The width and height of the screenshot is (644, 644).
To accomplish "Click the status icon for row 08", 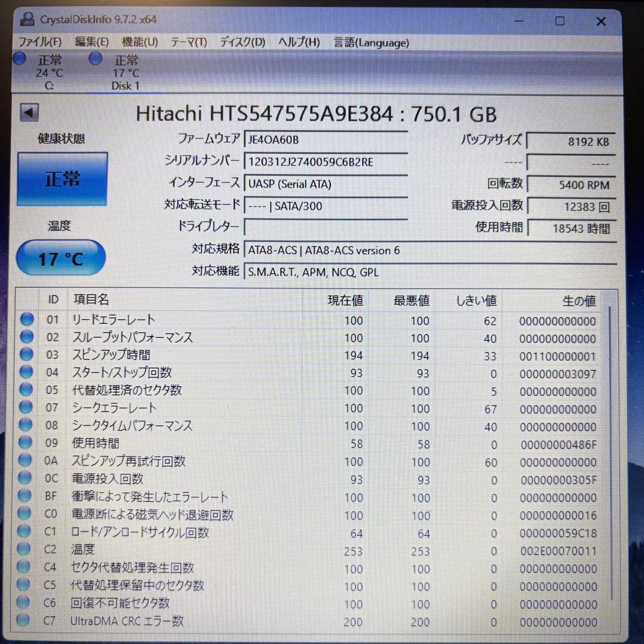I will pos(26,425).
